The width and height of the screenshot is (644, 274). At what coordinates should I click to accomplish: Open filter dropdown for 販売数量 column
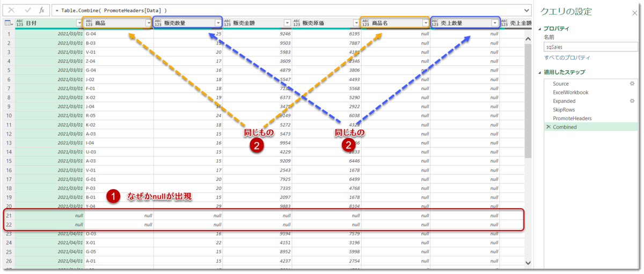tap(218, 23)
